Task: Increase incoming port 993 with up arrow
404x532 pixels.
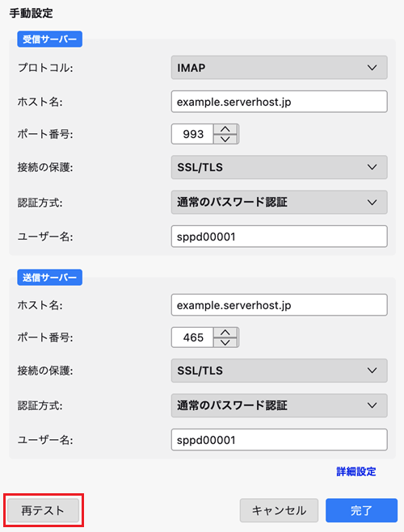Action: click(x=225, y=129)
